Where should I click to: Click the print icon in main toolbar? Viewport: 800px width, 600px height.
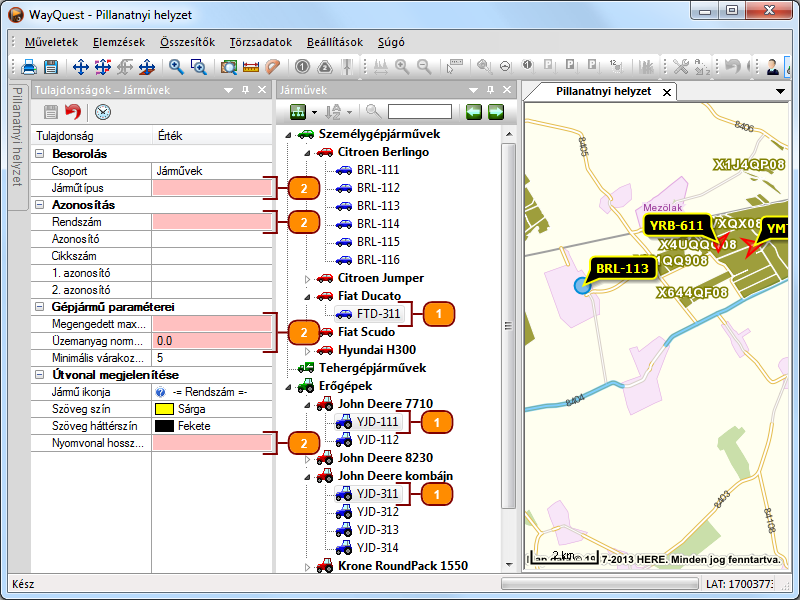point(29,67)
